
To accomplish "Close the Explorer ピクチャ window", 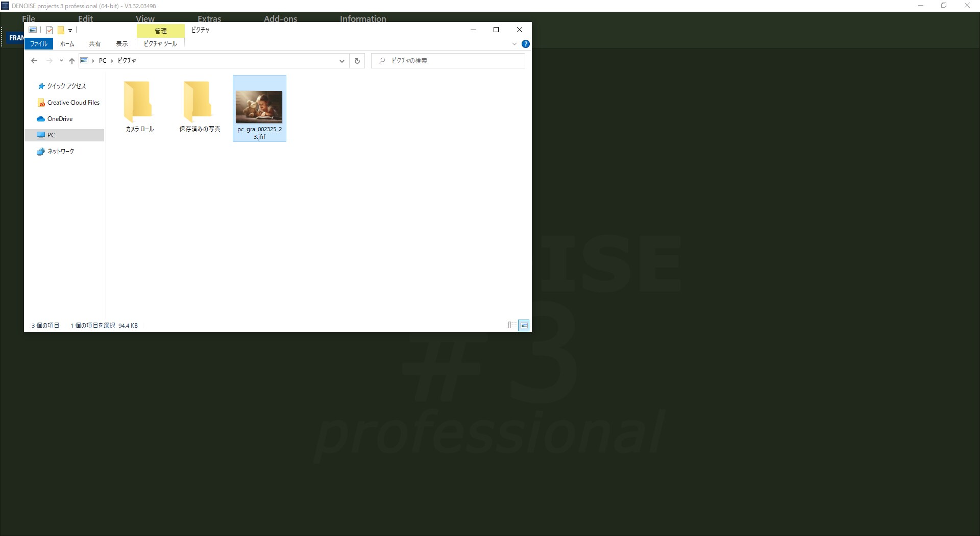I will (520, 30).
